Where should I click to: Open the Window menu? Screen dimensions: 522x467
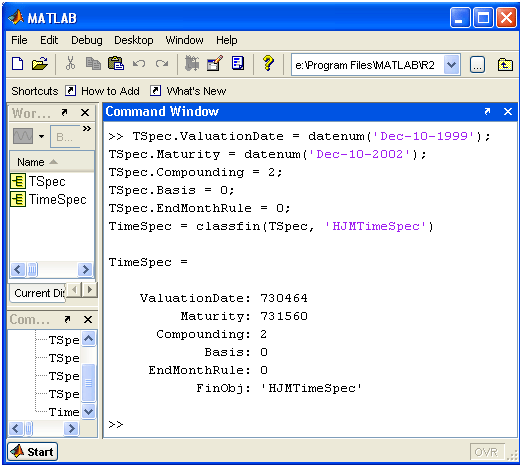pyautogui.click(x=184, y=40)
